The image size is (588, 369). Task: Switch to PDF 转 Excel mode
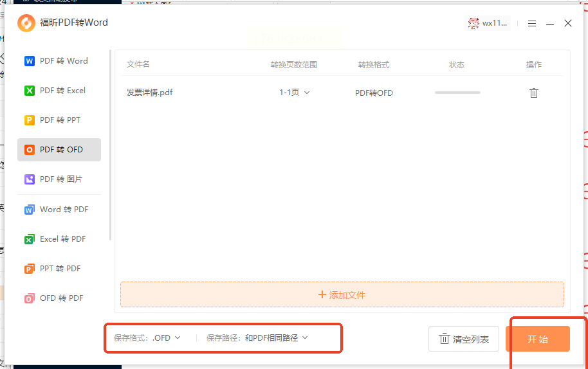pos(59,91)
